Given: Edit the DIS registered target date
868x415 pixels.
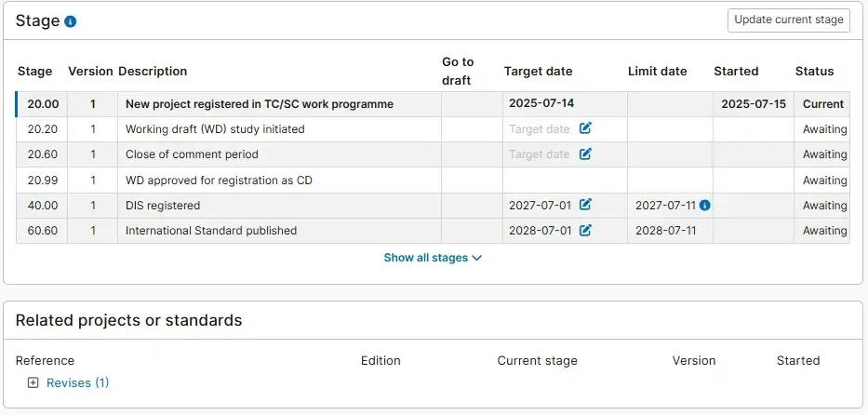Looking at the screenshot, I should point(585,205).
